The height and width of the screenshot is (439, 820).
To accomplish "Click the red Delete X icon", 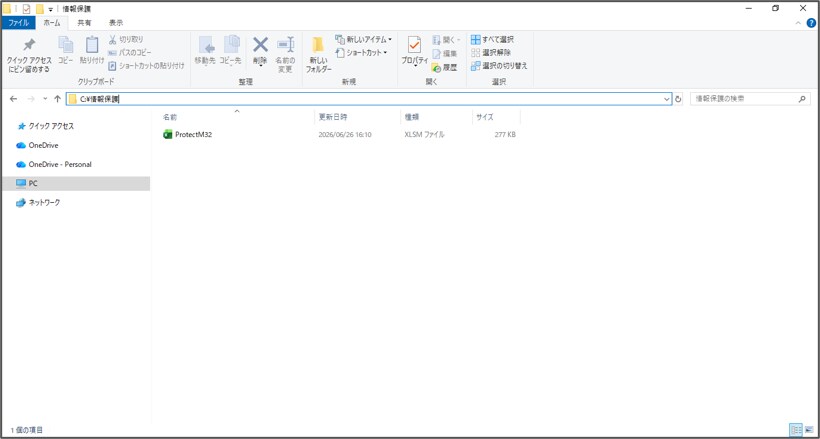I will [x=260, y=44].
